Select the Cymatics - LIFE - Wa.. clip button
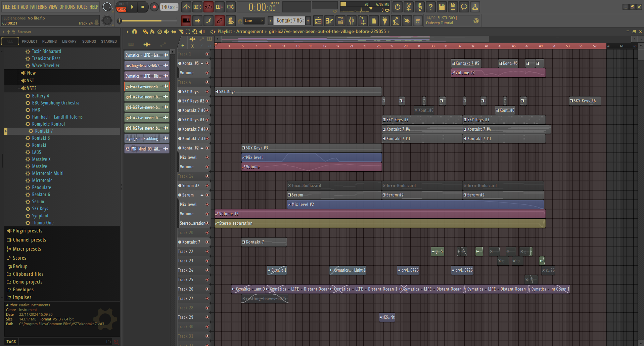The image size is (644, 346). point(147,55)
